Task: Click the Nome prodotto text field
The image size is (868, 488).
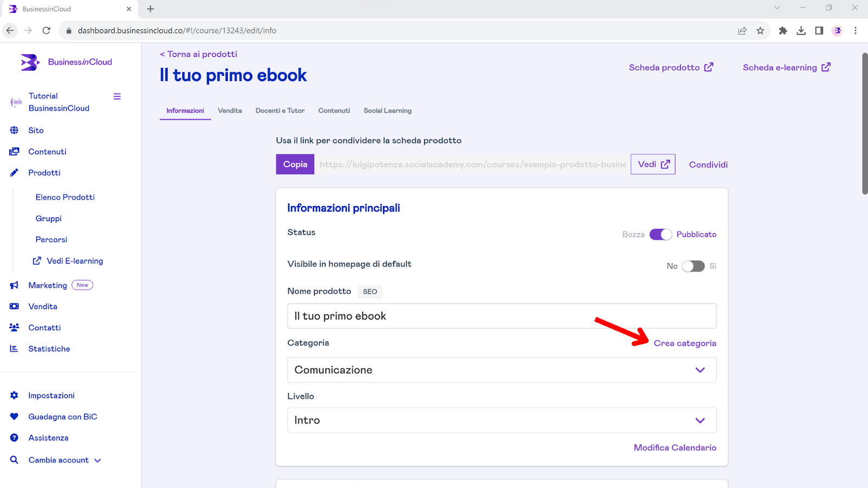Action: coord(501,316)
